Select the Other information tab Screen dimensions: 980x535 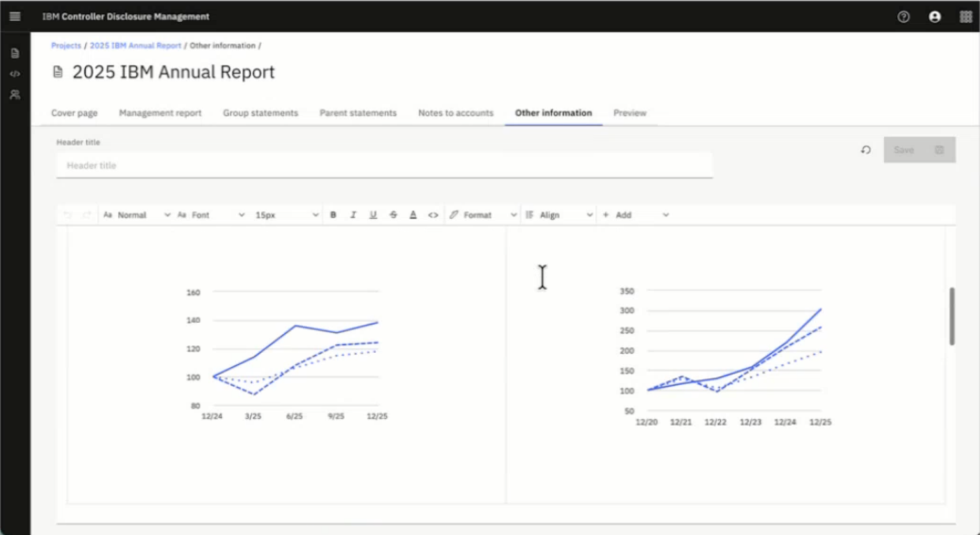click(553, 113)
